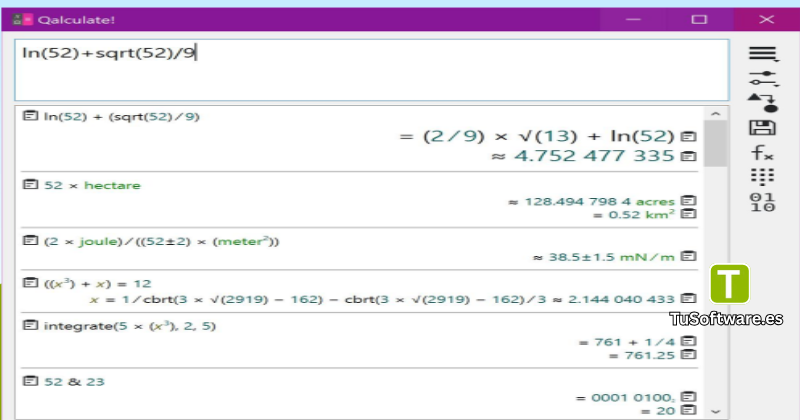
Task: Select the (2 × joule)/((52±2) × (meter²)) entry
Action: click(x=162, y=241)
